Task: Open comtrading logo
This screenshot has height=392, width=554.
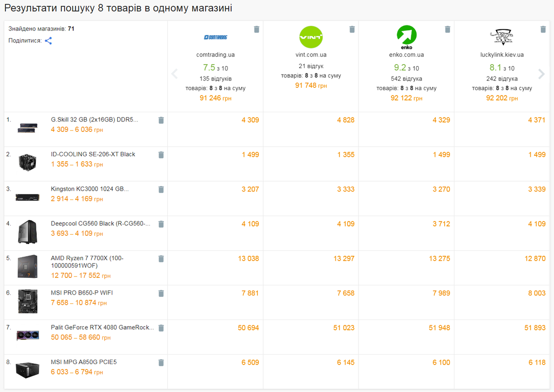Action: (216, 37)
